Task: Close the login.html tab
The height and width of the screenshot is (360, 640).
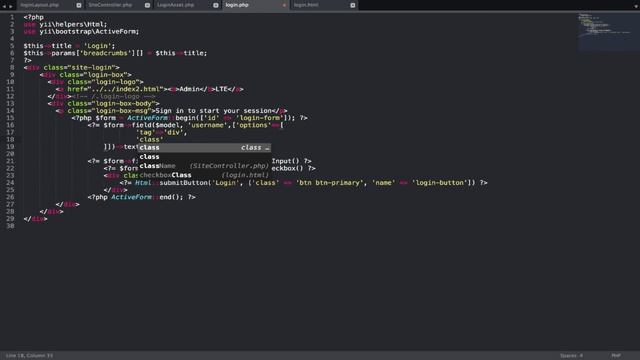Action: click(353, 5)
